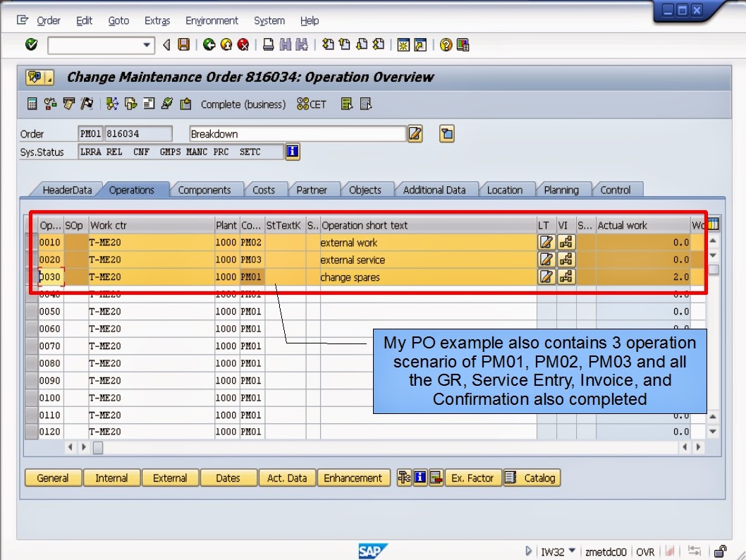Click the General button
The image size is (746, 560).
click(x=53, y=477)
